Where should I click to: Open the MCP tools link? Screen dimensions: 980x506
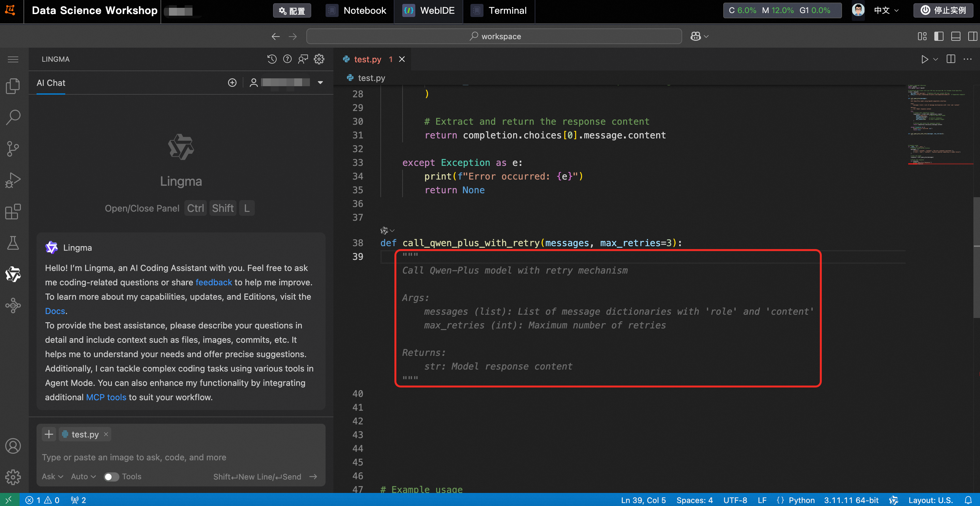pos(106,397)
